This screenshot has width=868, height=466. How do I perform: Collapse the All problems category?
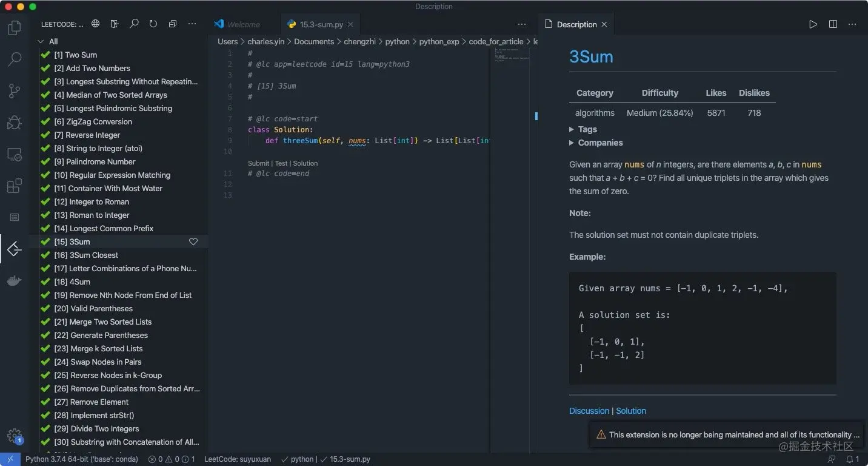(x=41, y=41)
